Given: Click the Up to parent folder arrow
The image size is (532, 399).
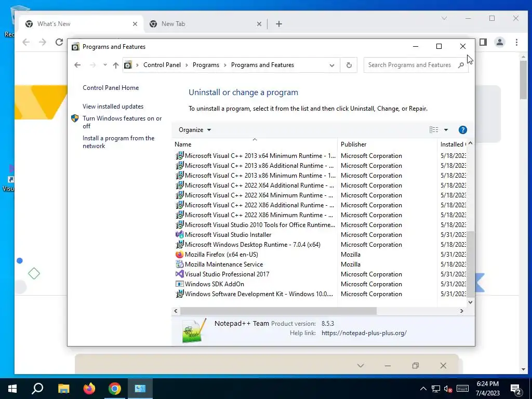Looking at the screenshot, I should (x=116, y=65).
